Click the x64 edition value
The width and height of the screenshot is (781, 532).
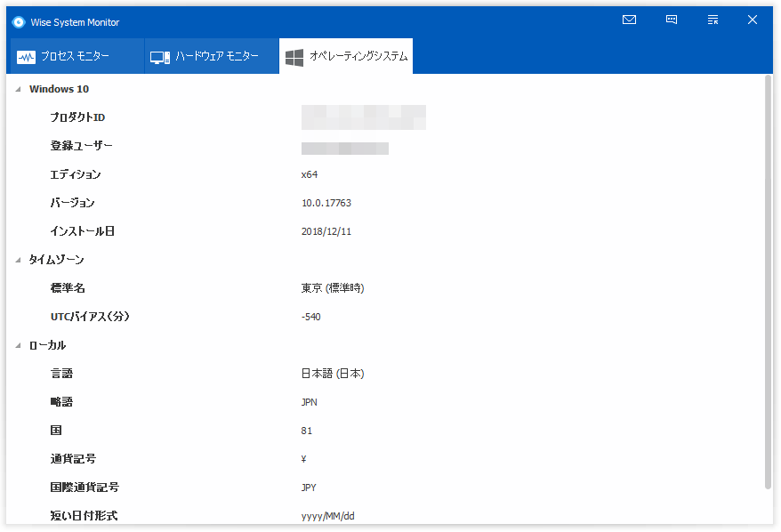click(x=310, y=174)
